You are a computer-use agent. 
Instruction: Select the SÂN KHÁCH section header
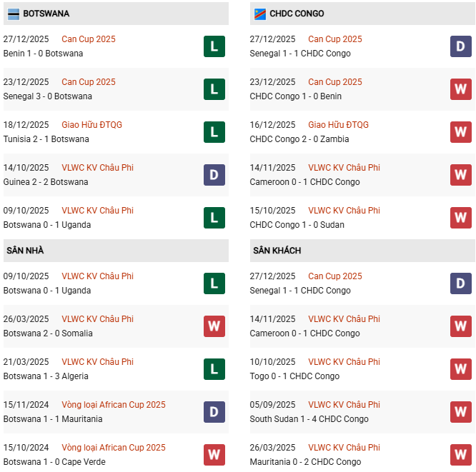(x=277, y=251)
